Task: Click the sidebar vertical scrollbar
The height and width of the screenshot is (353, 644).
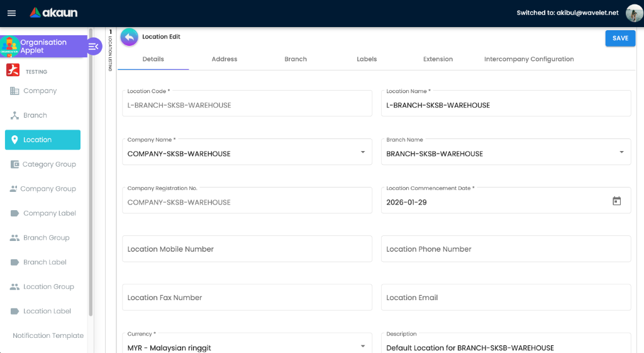Action: point(91,172)
